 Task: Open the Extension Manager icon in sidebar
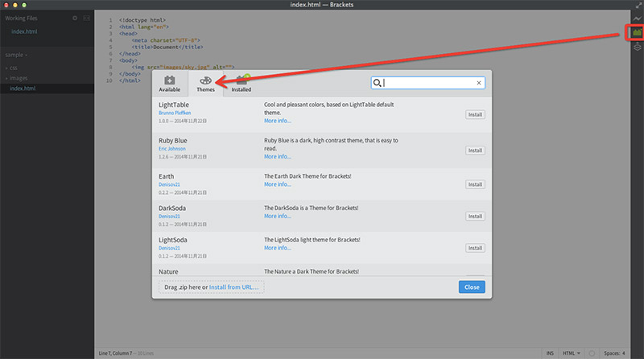(x=637, y=32)
